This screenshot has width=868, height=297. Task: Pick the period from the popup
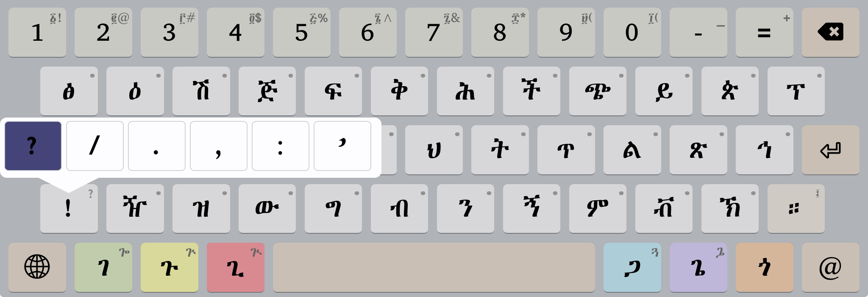(157, 146)
